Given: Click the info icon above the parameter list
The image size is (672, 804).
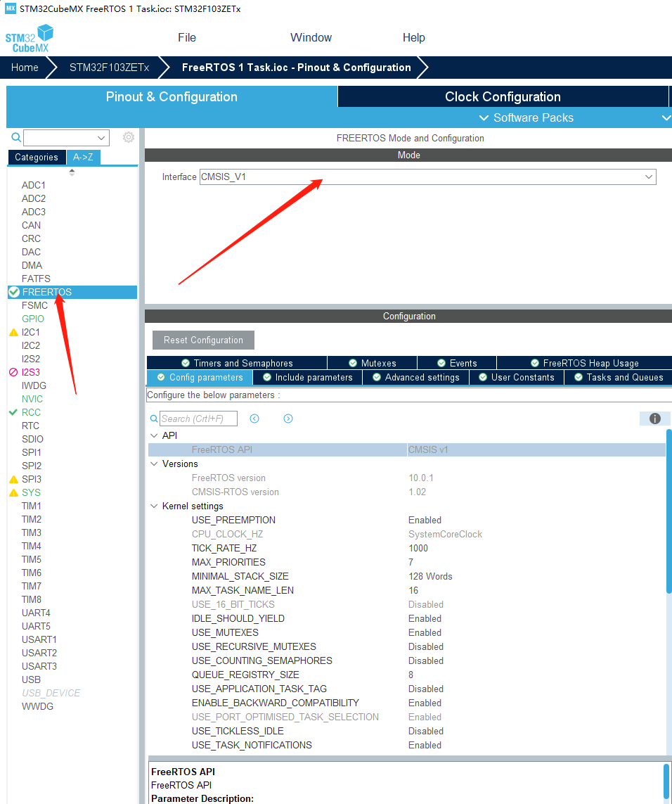Looking at the screenshot, I should 654,418.
